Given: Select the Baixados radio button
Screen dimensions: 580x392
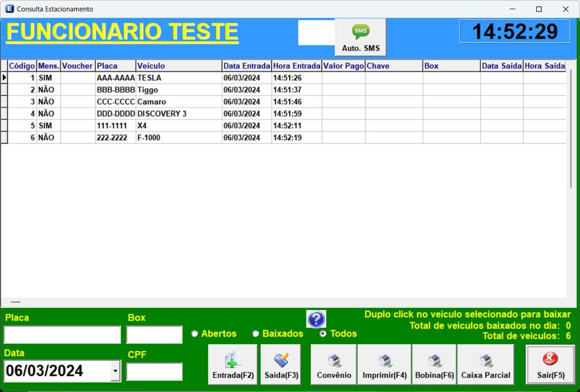Looking at the screenshot, I should pyautogui.click(x=255, y=333).
